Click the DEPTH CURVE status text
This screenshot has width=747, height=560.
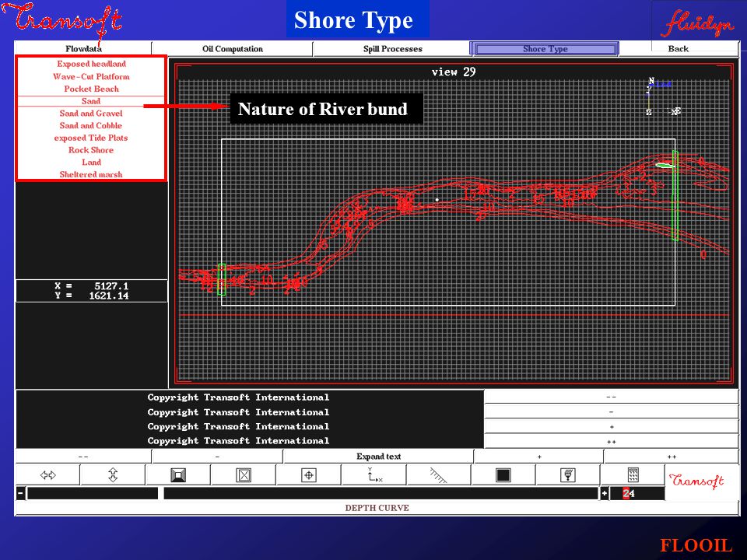point(377,508)
